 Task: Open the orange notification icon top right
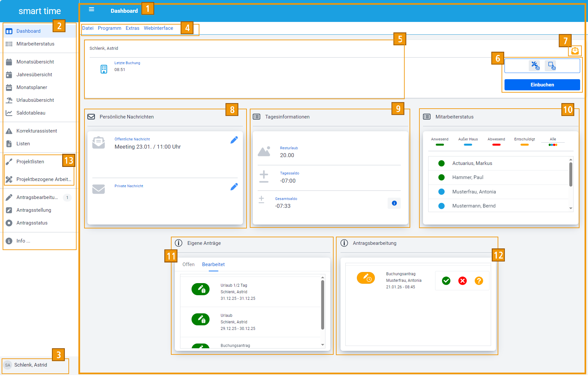[575, 51]
